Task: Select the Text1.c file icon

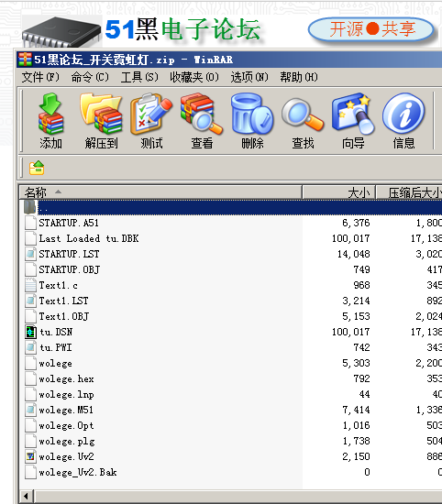Action: click(30, 285)
